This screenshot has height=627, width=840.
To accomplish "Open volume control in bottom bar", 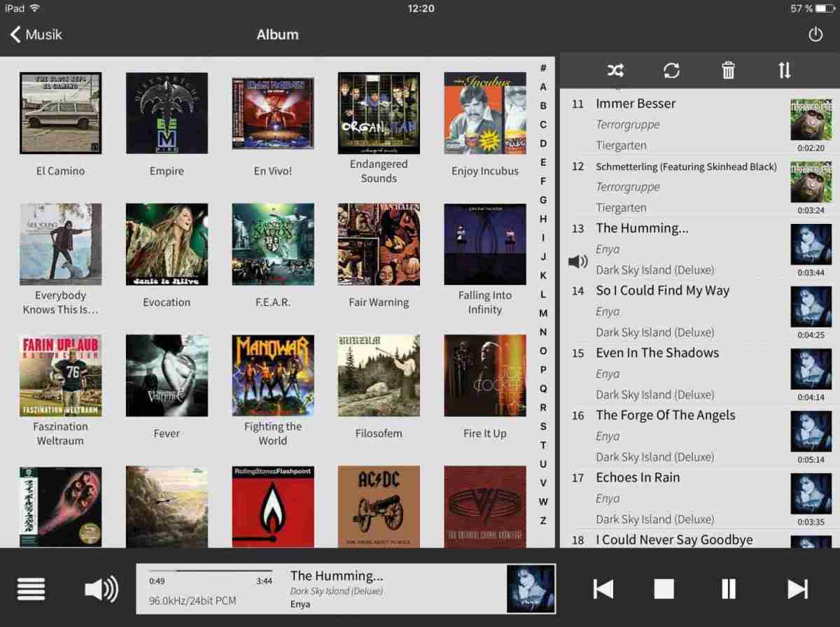I will click(x=101, y=589).
